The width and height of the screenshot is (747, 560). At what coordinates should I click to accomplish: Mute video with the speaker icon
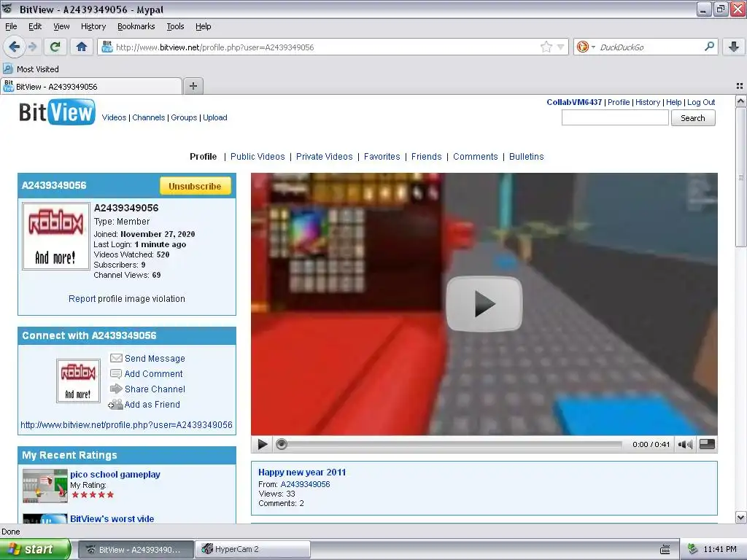(685, 444)
